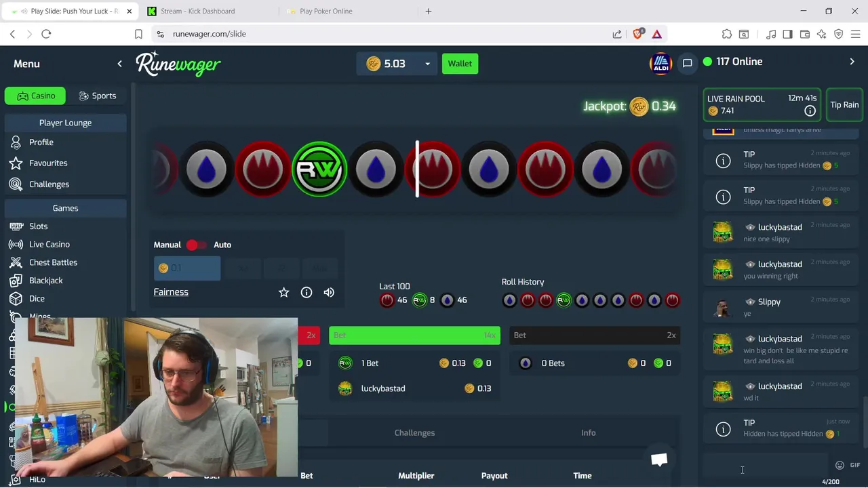Click the Multiplier column header
868x488 pixels.
pyautogui.click(x=416, y=476)
